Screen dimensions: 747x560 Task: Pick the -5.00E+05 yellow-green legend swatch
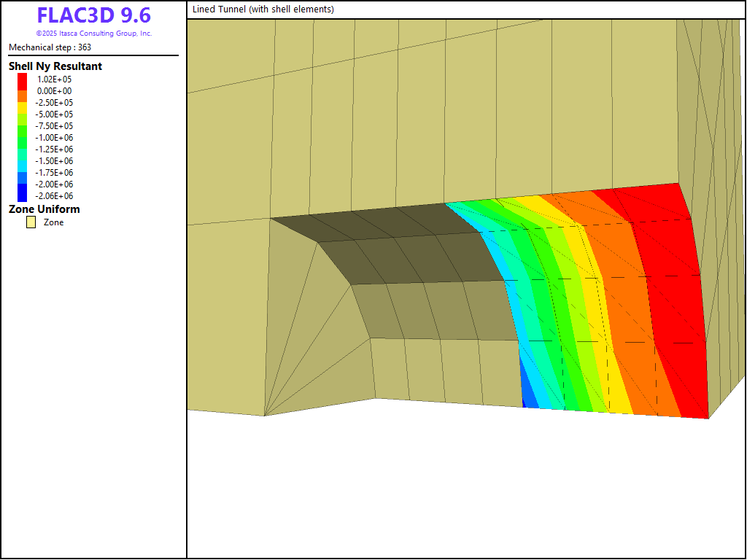click(22, 114)
